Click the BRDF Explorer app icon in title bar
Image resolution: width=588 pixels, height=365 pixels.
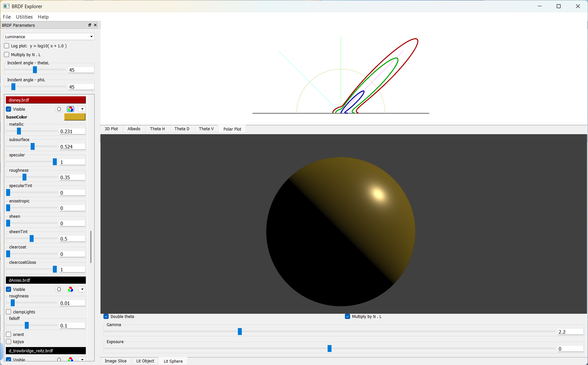click(x=6, y=6)
